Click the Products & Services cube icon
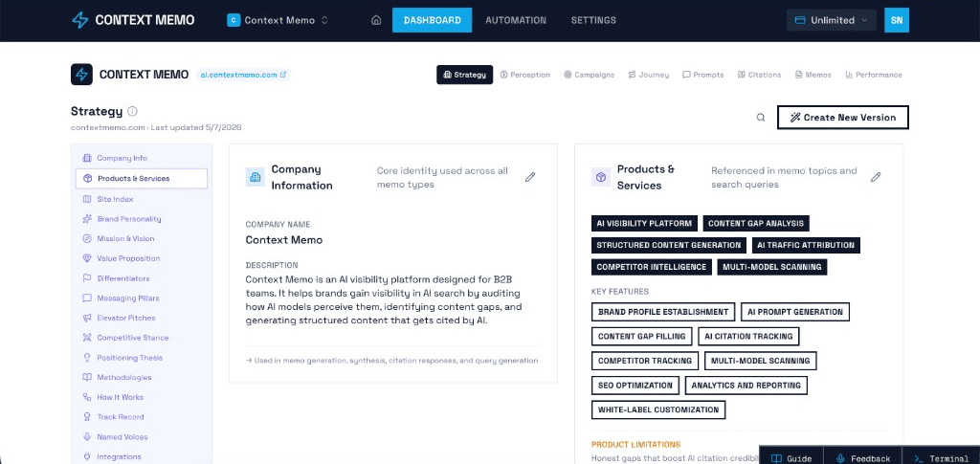Image resolution: width=980 pixels, height=464 pixels. point(601,177)
